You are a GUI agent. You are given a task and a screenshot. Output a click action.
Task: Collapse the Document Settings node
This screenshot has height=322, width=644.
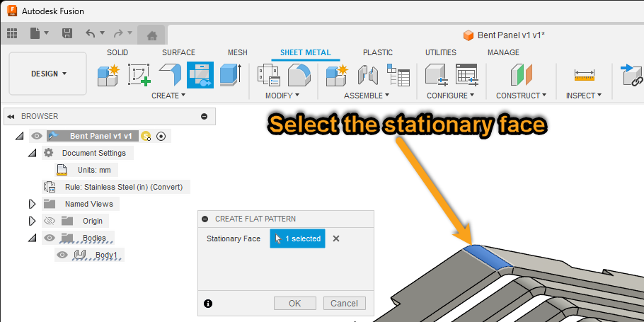point(32,153)
